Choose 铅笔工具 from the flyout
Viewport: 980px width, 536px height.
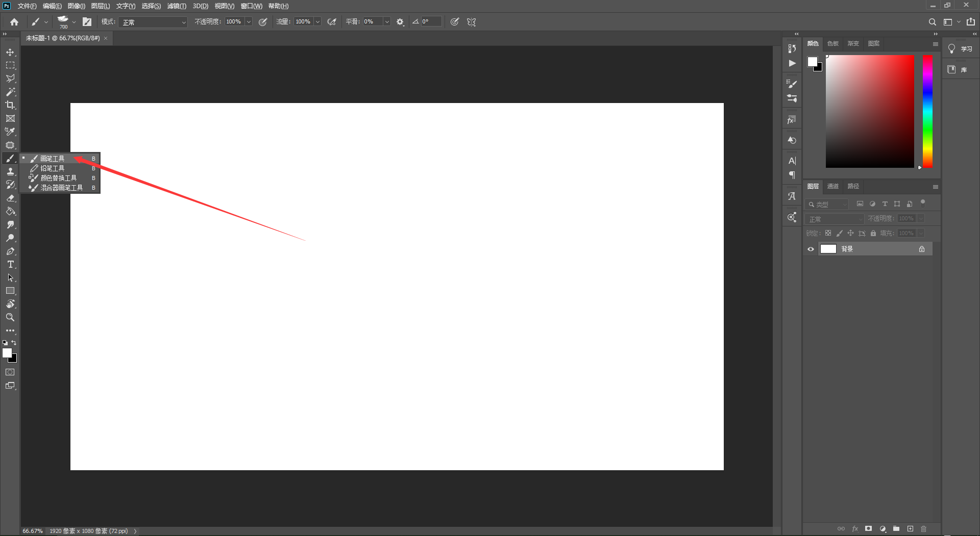coord(60,168)
